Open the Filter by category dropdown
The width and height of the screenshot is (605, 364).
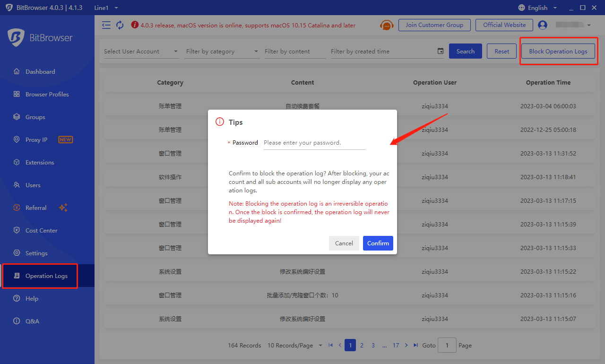point(223,51)
